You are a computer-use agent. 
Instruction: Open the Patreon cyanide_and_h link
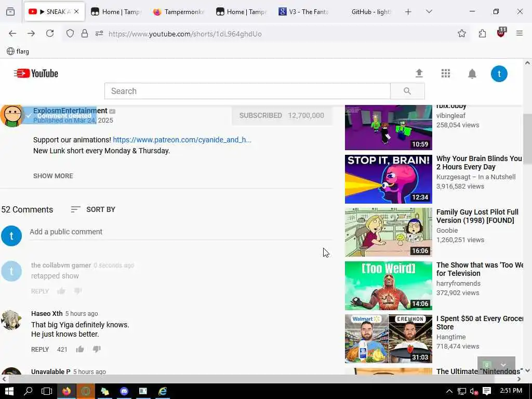(x=182, y=140)
